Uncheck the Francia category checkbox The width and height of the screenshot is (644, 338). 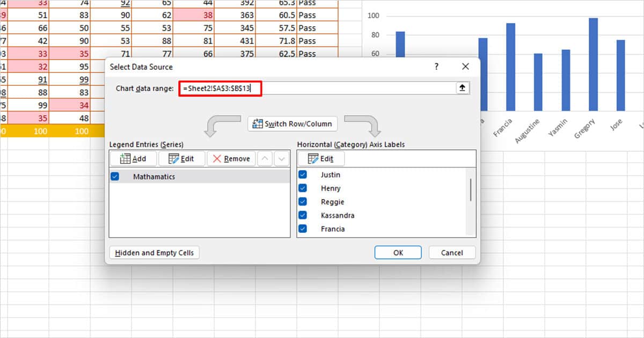click(303, 229)
